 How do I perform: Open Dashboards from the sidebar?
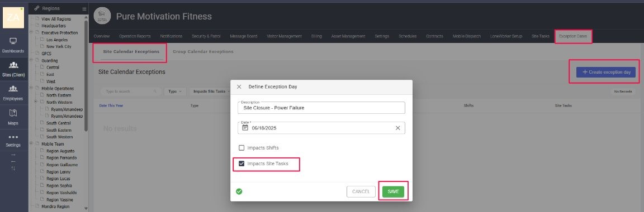(x=13, y=46)
